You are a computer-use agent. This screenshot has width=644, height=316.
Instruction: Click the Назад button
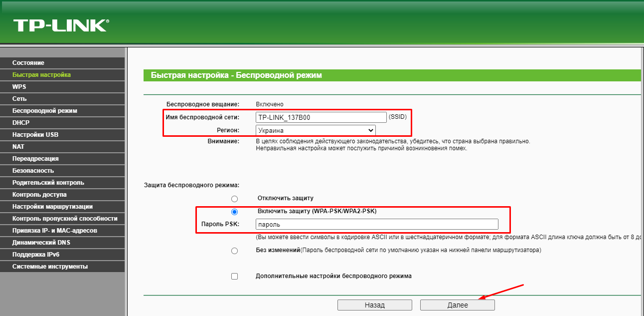[375, 305]
